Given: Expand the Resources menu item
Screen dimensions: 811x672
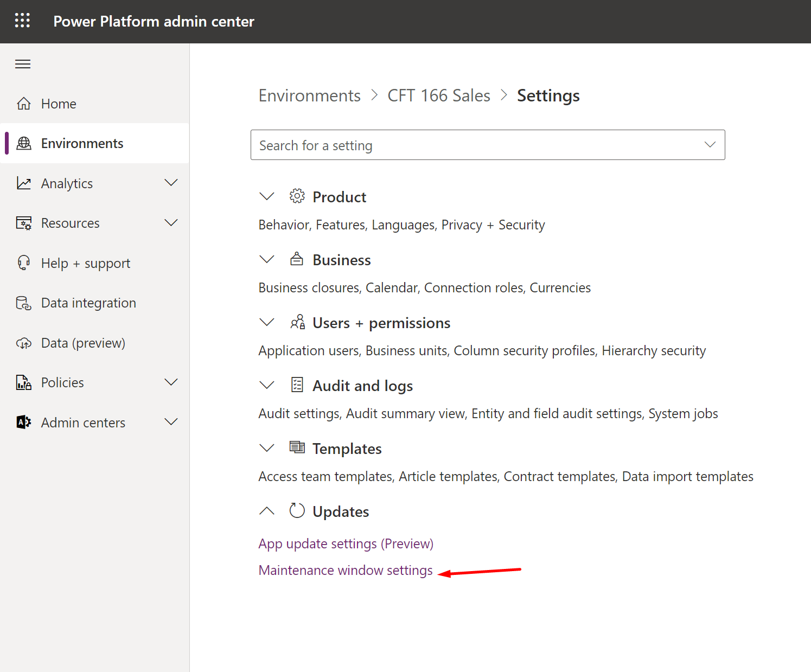Looking at the screenshot, I should click(171, 222).
